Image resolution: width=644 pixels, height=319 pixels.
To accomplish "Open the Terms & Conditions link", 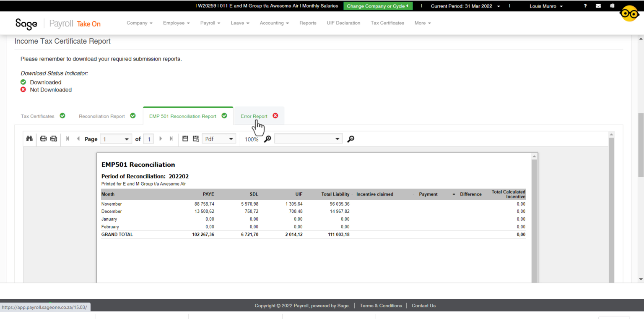I will click(x=381, y=306).
